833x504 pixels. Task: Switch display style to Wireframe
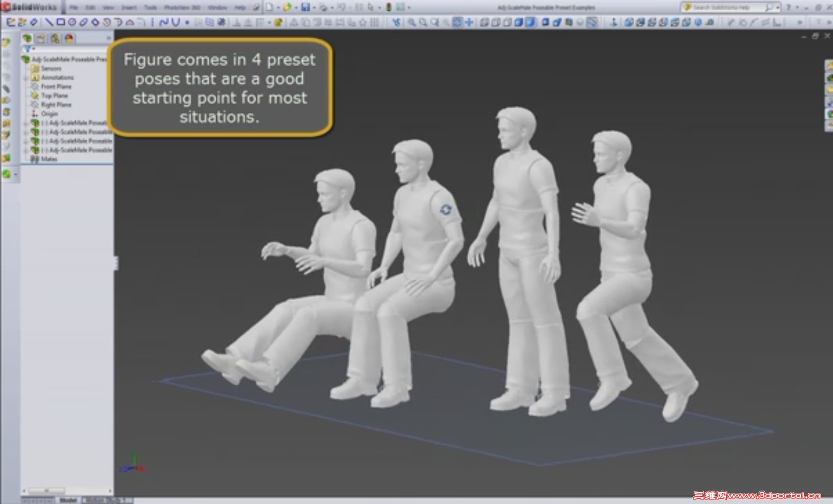coord(484,22)
